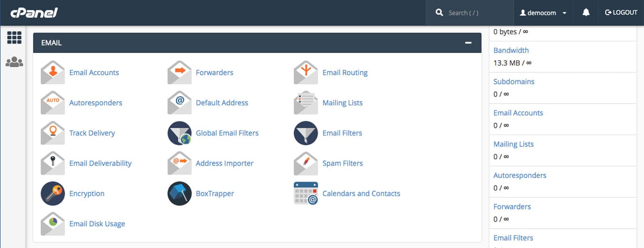Click the 13.3 MB / ∞ bandwidth value
Viewport: 644px width, 248px height.
[x=512, y=62]
